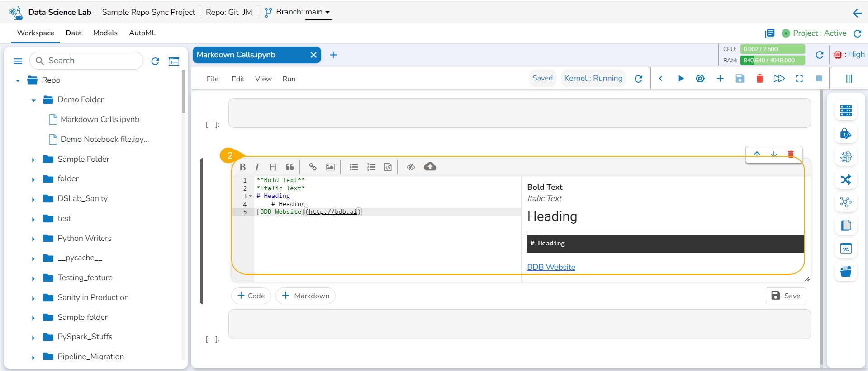Switch to the AutoML tab

coord(142,33)
